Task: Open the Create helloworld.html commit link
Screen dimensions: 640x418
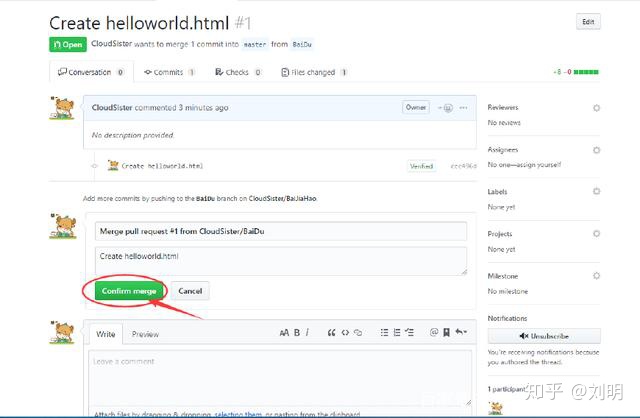Action: 162,166
